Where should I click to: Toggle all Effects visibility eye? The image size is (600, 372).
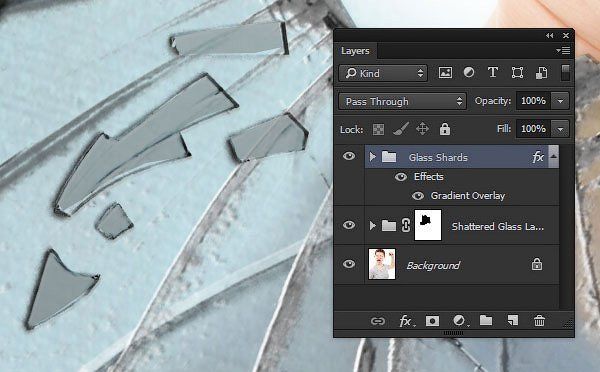401,177
